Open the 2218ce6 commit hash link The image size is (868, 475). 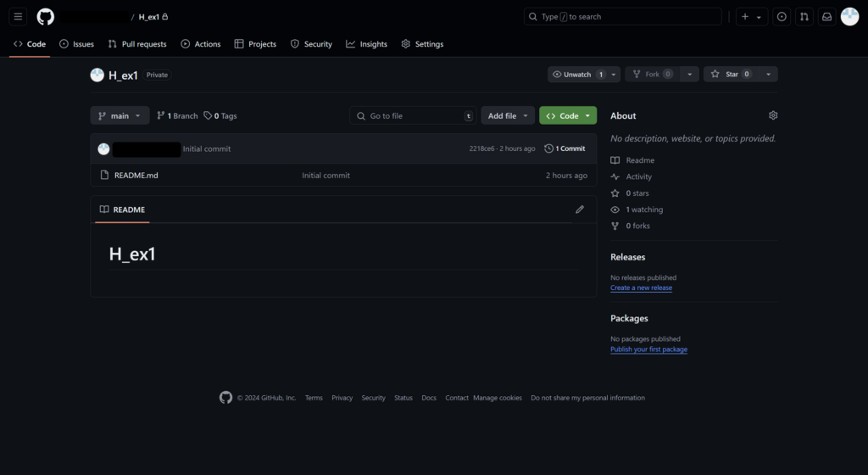(481, 148)
